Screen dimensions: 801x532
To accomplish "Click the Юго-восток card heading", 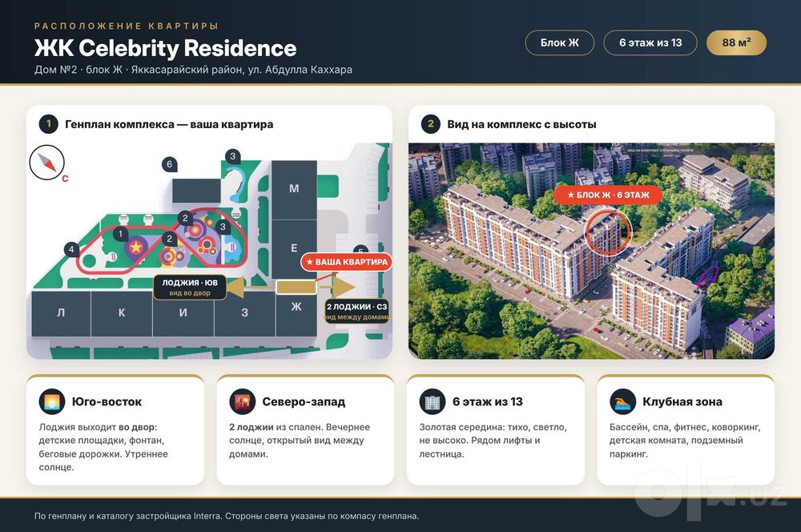I will point(107,401).
